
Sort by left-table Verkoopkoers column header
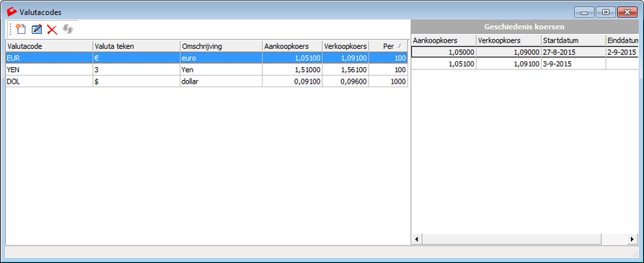pyautogui.click(x=345, y=46)
